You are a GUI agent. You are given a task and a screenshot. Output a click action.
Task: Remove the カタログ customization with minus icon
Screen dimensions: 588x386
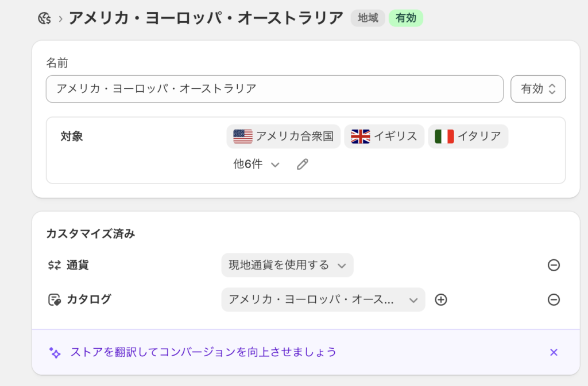point(554,299)
